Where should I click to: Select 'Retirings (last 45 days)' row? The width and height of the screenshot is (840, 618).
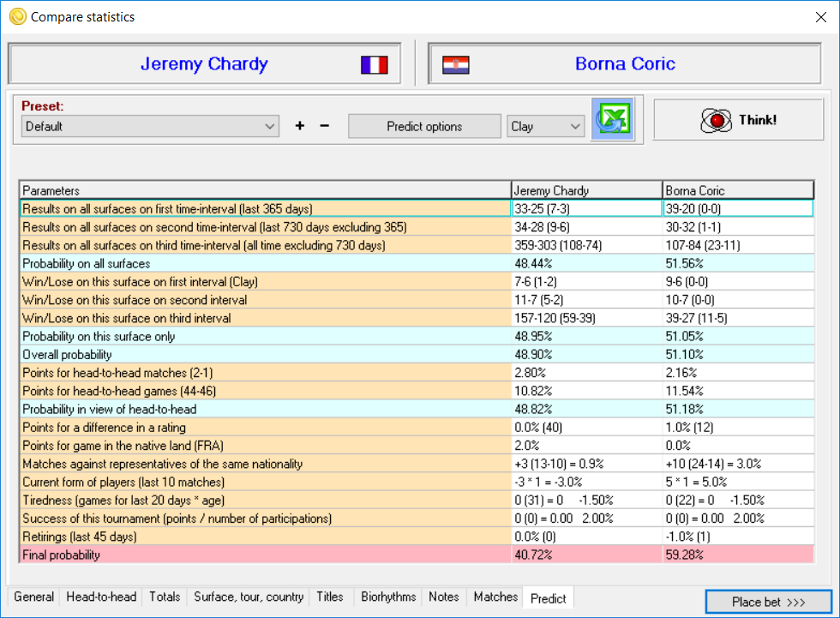click(x=417, y=537)
